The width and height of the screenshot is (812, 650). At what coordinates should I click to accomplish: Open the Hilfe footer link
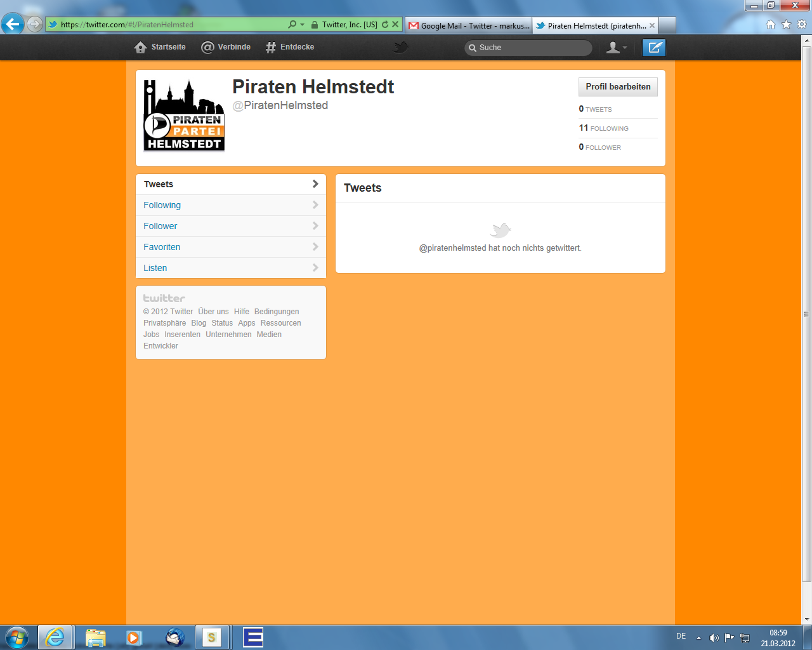(x=242, y=312)
